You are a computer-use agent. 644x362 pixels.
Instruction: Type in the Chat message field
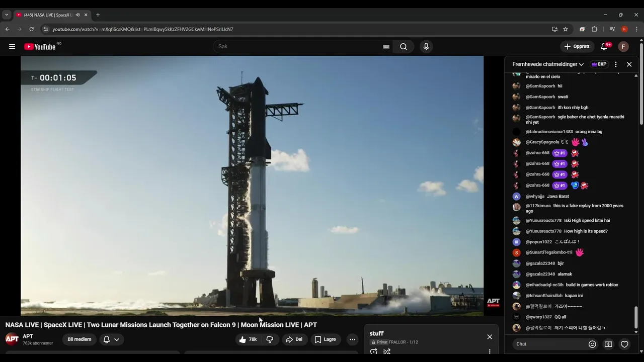tap(548, 344)
